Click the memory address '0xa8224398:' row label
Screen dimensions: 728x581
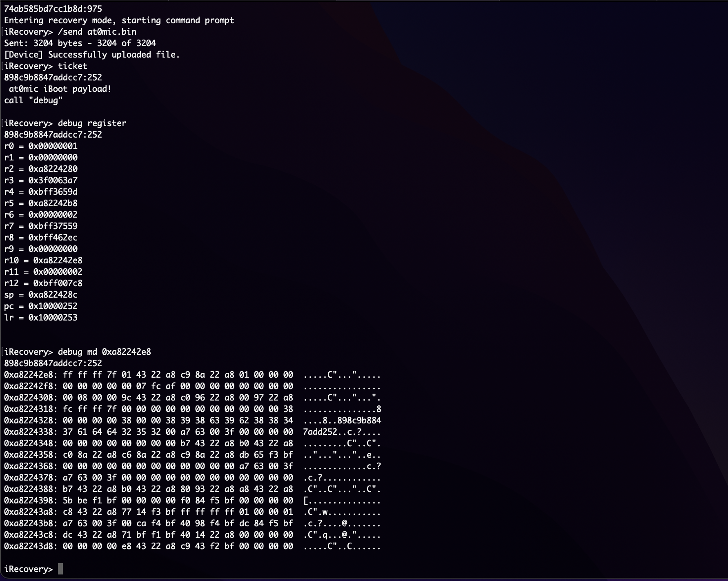pyautogui.click(x=31, y=501)
